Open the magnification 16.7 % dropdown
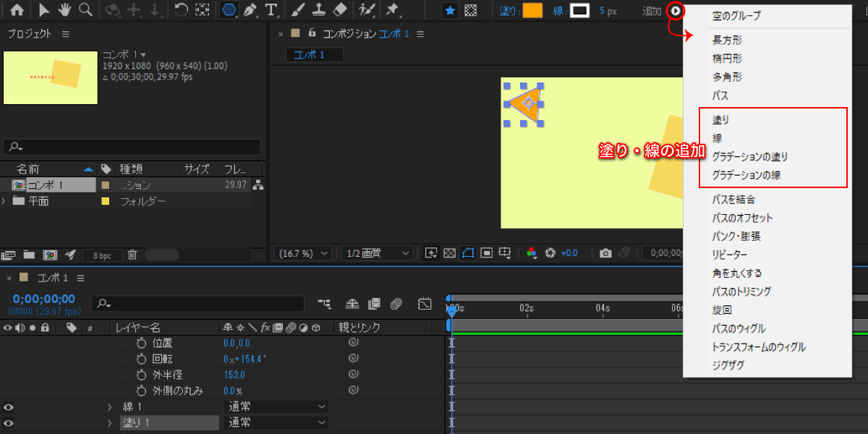868x434 pixels. 304,253
